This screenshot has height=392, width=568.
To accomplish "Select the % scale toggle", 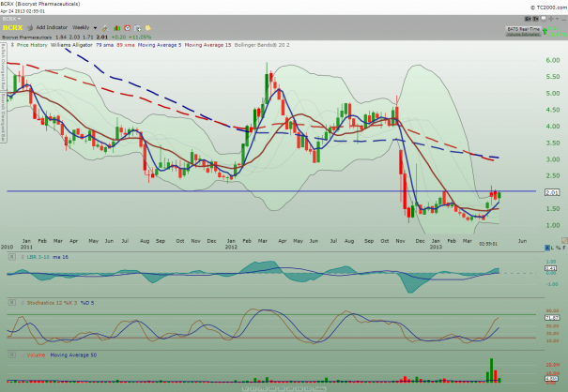I will pyautogui.click(x=559, y=248).
